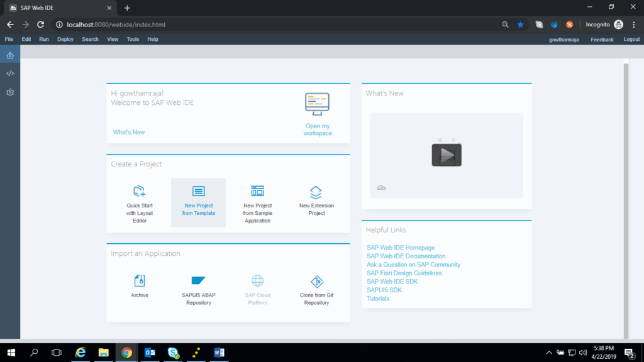Open the File menu

coord(9,40)
